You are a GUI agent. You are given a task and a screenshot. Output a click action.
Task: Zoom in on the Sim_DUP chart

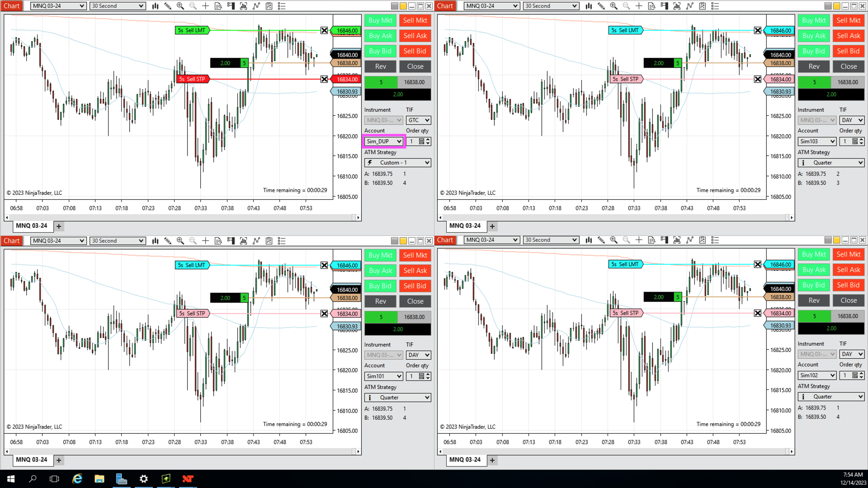point(180,6)
